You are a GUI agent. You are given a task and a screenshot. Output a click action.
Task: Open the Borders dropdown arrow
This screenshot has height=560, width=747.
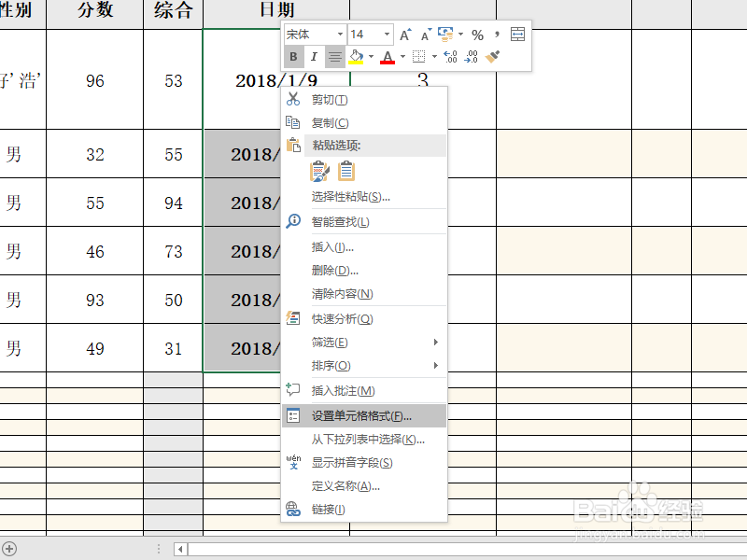pyautogui.click(x=434, y=56)
